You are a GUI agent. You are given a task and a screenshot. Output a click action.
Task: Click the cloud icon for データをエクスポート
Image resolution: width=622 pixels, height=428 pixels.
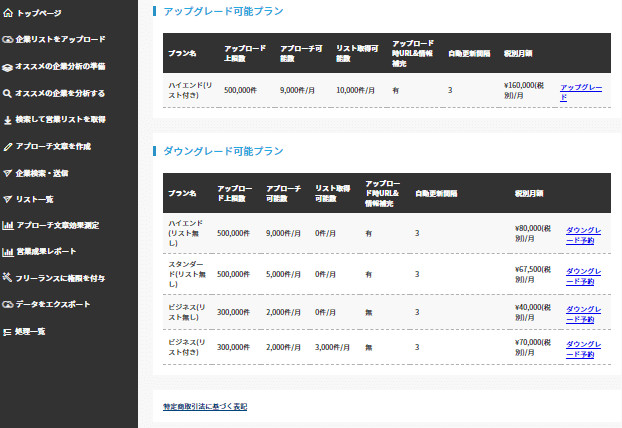click(x=8, y=305)
